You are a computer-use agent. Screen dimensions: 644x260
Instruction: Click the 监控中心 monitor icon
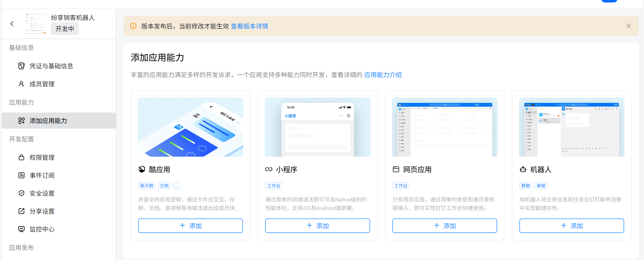pyautogui.click(x=21, y=229)
